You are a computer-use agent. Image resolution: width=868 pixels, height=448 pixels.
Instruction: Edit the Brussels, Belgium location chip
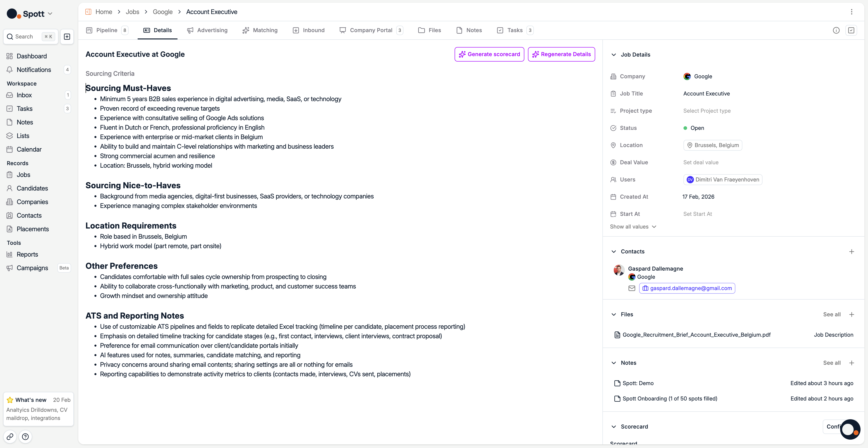[713, 145]
